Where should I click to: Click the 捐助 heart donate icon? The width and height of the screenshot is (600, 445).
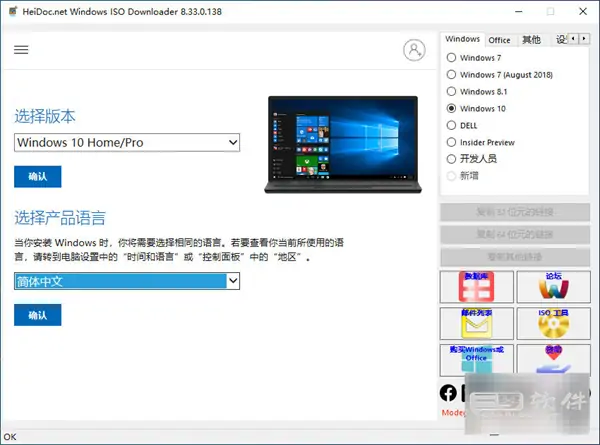coord(553,359)
